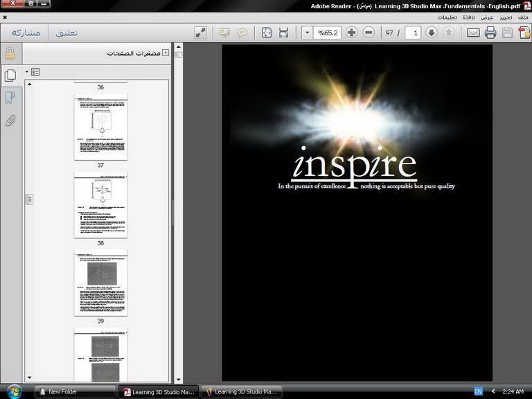Click the EN language indicator in the tray
Screen dimensions: 532x399
(478, 391)
